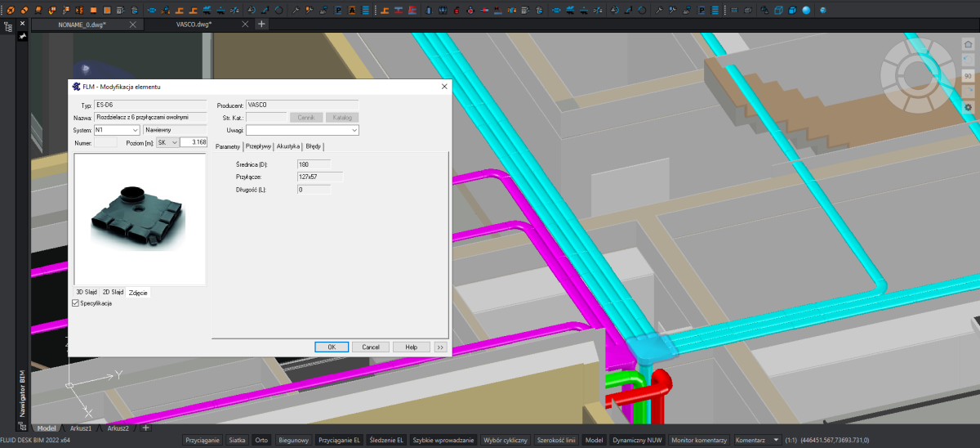
Task: Click the blue wireframe cube view icon
Action: point(777,10)
